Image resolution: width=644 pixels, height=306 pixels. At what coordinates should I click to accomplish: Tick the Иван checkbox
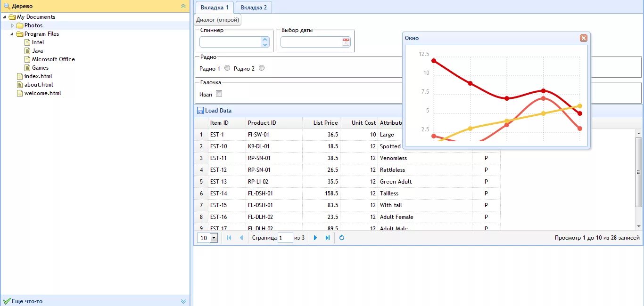(219, 94)
